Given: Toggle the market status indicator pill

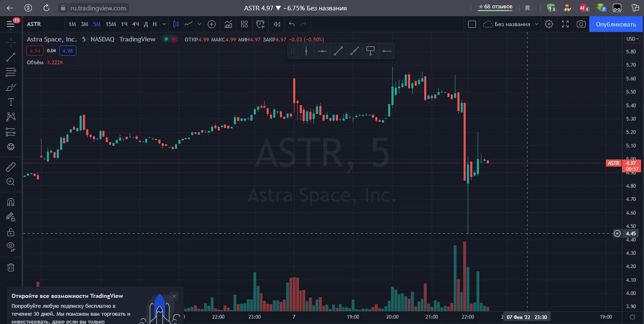Looking at the screenshot, I should (x=170, y=39).
